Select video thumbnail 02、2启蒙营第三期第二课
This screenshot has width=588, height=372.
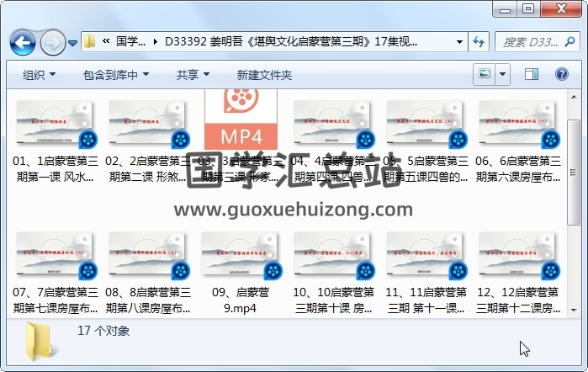(x=147, y=123)
